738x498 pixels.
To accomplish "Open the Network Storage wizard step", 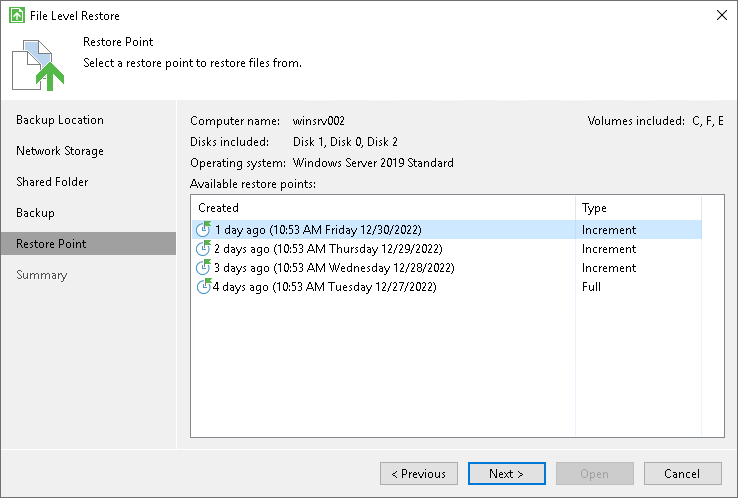I will [60, 151].
